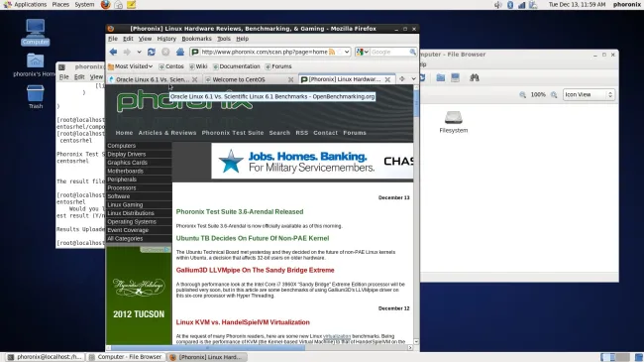Go to home page via house icon

pyautogui.click(x=180, y=52)
